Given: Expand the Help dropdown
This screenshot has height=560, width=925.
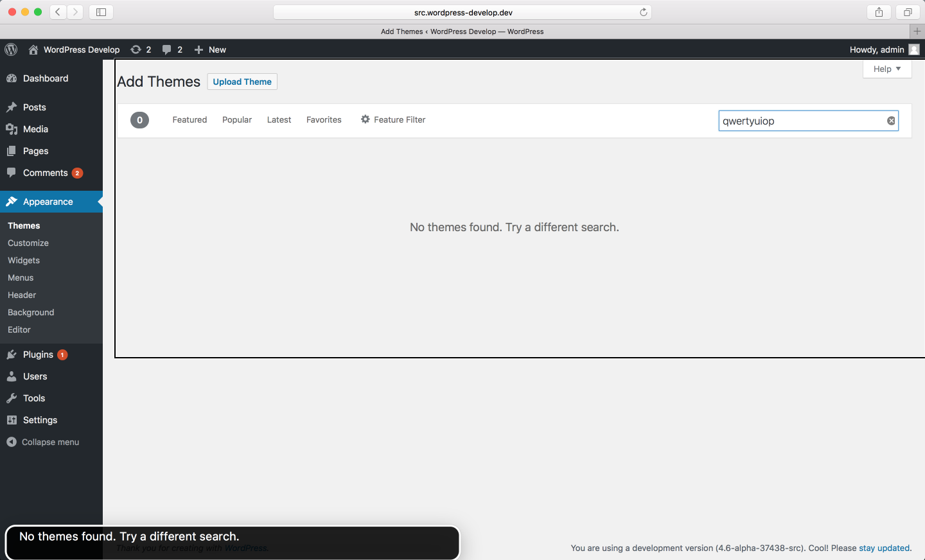Looking at the screenshot, I should pyautogui.click(x=887, y=69).
